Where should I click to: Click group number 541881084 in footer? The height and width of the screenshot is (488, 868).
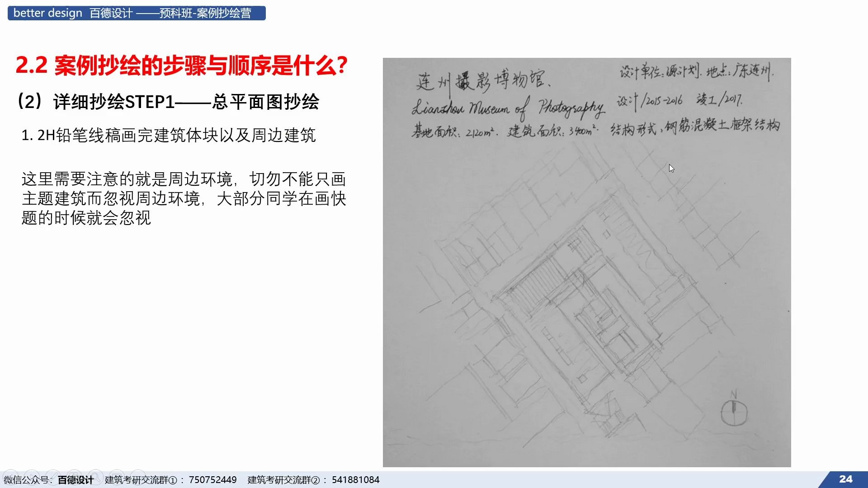[356, 480]
